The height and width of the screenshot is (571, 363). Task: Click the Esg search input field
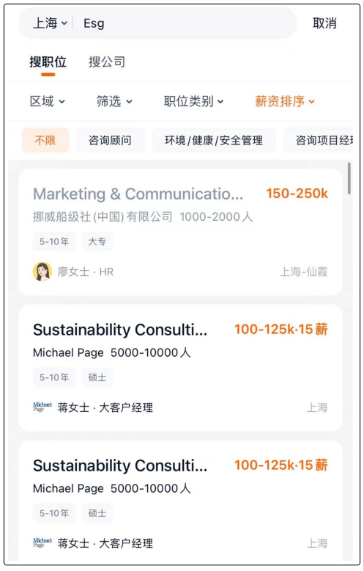(x=185, y=23)
